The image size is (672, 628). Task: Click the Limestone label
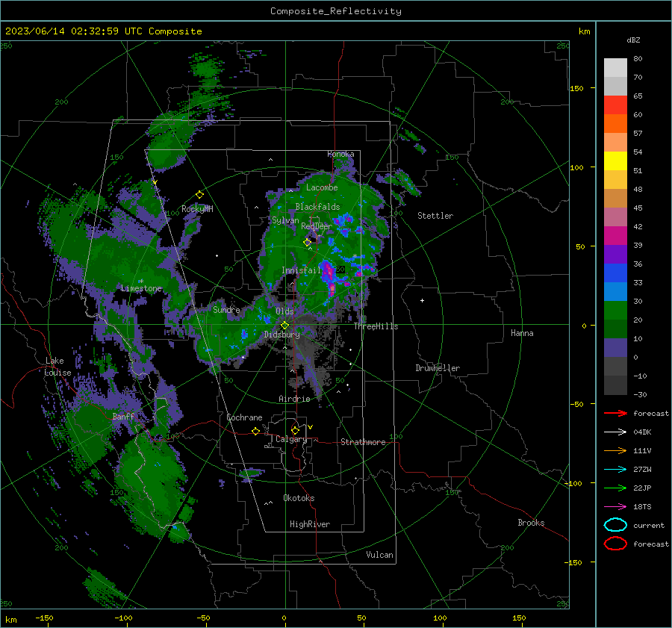141,288
